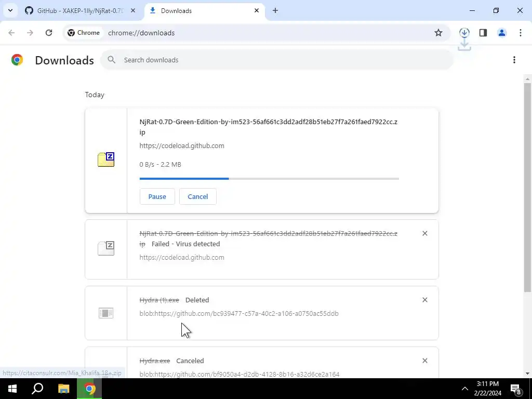Remove the Virus detected NjRat entry
532x399 pixels.
pos(425,233)
